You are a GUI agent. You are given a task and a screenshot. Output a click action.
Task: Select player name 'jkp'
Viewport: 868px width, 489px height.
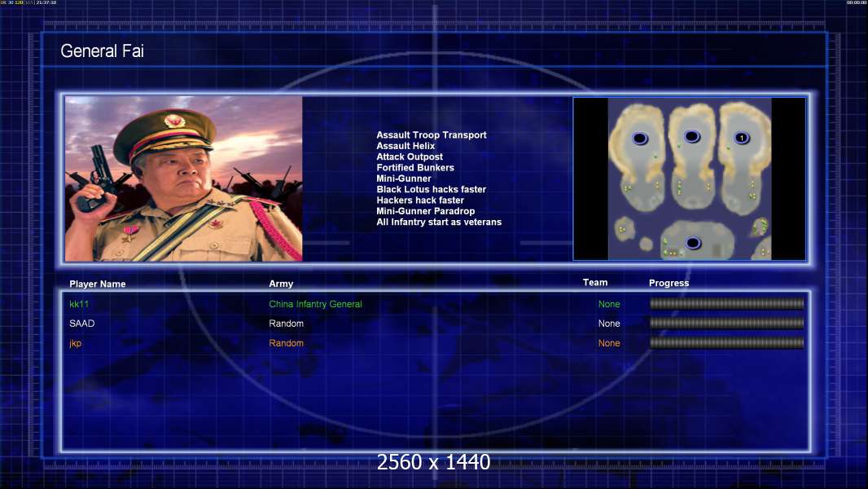click(75, 343)
